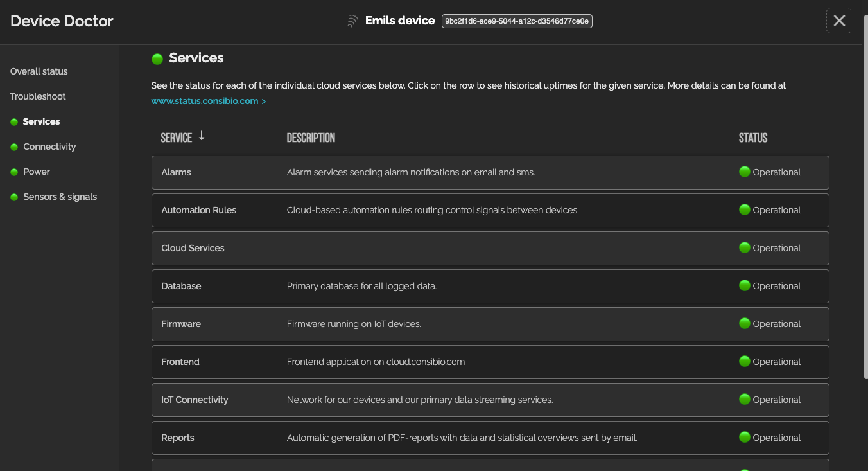Sort by SERVICE column arrow
Viewport: 868px width, 471px height.
(202, 136)
